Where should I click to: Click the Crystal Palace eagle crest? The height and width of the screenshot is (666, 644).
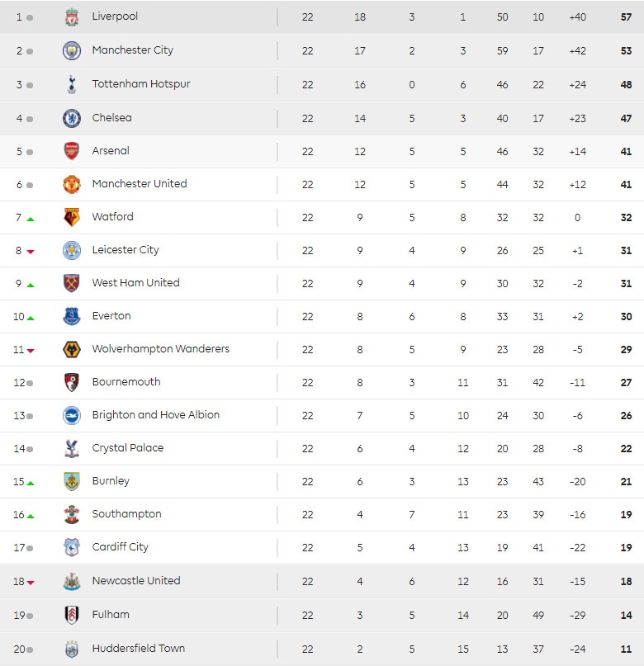(x=72, y=448)
